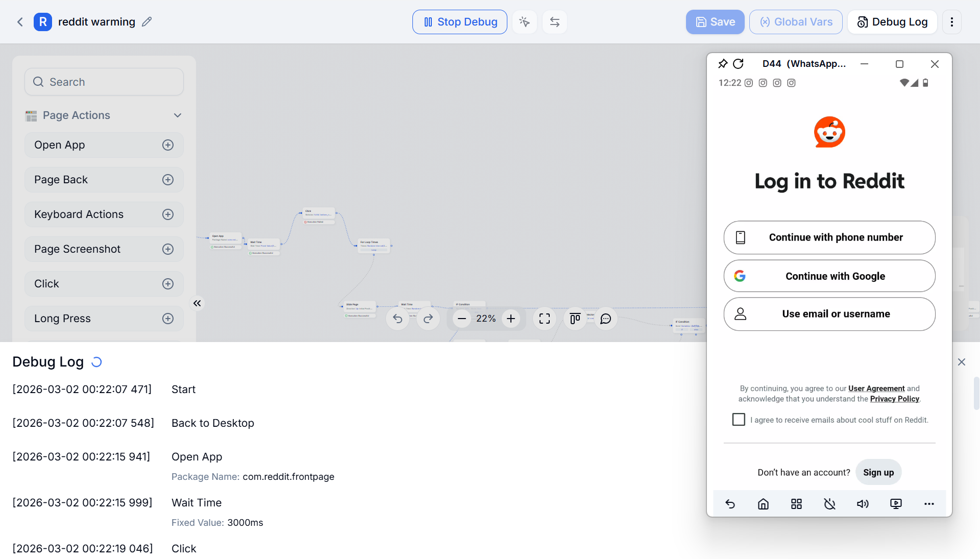Close the Debug Log panel
This screenshot has height=559, width=980.
[962, 362]
